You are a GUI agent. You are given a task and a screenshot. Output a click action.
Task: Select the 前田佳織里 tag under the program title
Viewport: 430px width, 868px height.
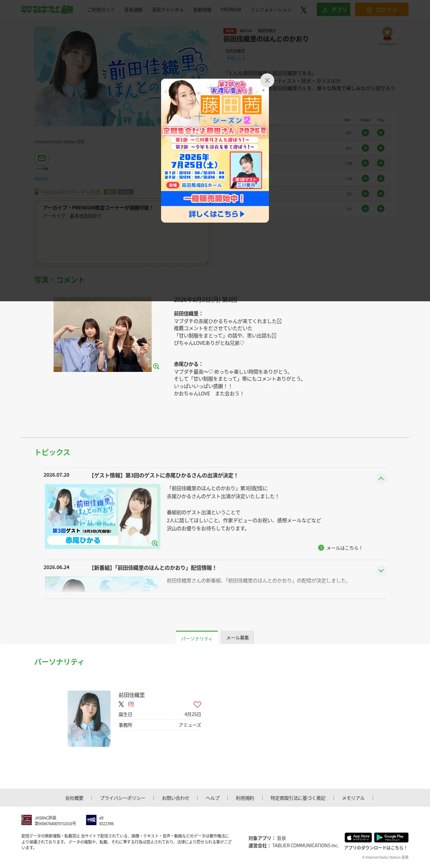point(235,51)
